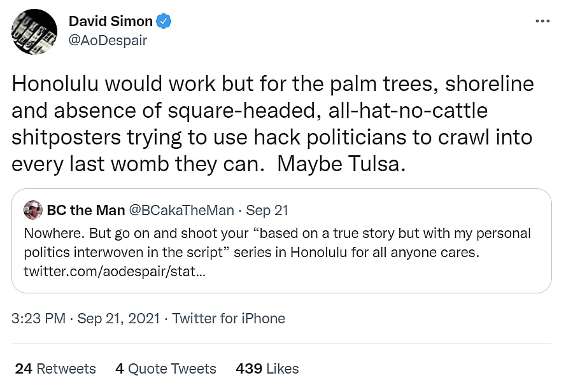This screenshot has width=566, height=392.
Task: Click the bold 24 retweets number
Action: 24,368
